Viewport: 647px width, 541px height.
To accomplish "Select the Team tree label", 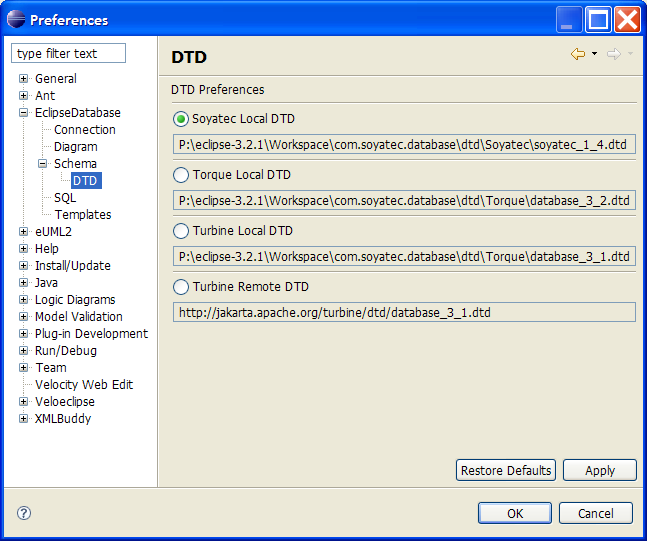I will (51, 368).
